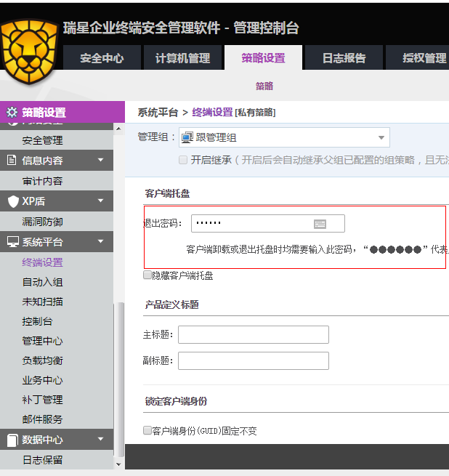Screen dimensions: 449x476
Task: Click the sidebar scrollbar thumb
Action: tap(121, 379)
